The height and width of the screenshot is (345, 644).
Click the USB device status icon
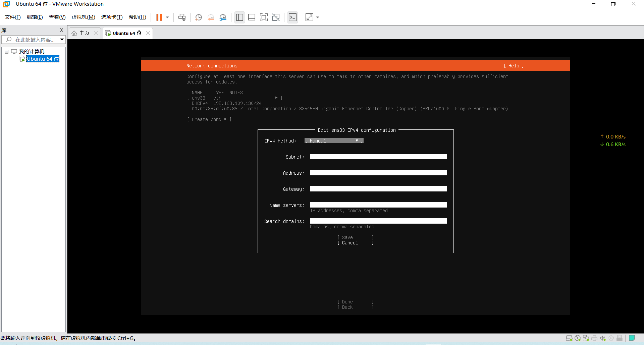click(620, 338)
